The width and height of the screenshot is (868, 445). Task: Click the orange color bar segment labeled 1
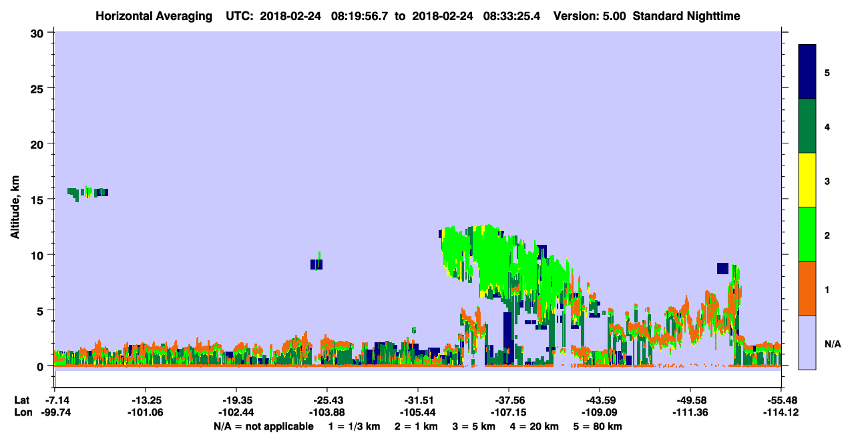[x=807, y=288]
